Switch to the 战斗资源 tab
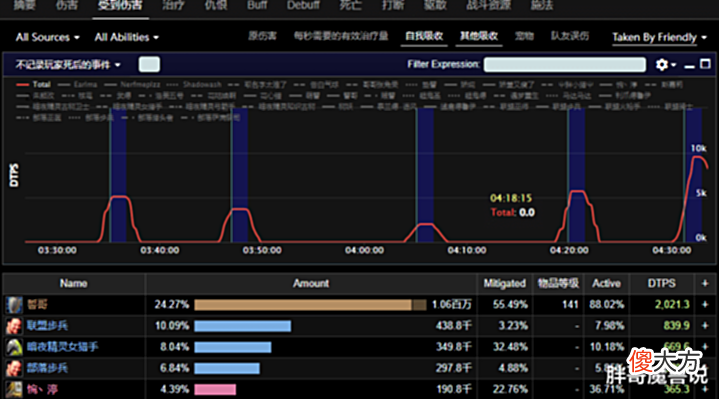 coord(489,6)
